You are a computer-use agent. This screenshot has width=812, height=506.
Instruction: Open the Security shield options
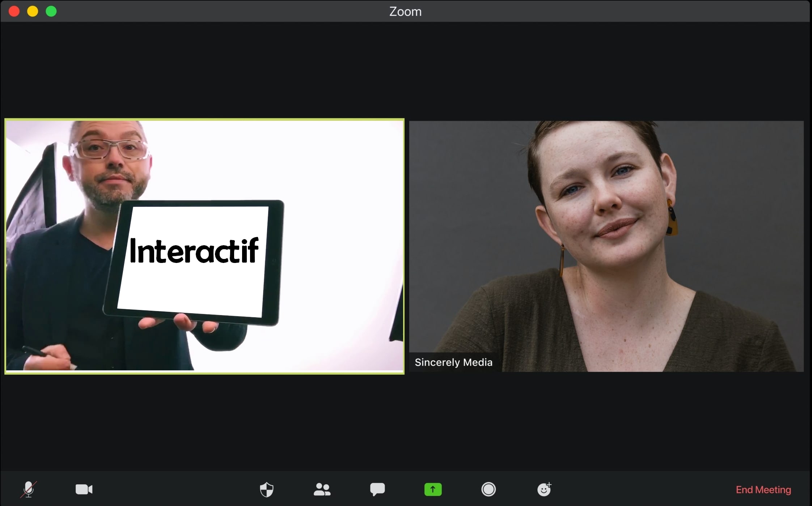[267, 490]
